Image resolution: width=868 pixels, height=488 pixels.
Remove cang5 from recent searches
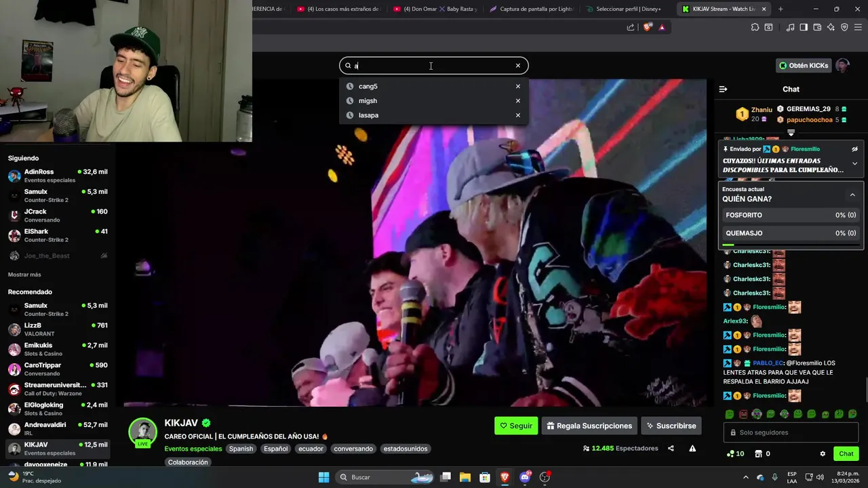[x=518, y=86]
